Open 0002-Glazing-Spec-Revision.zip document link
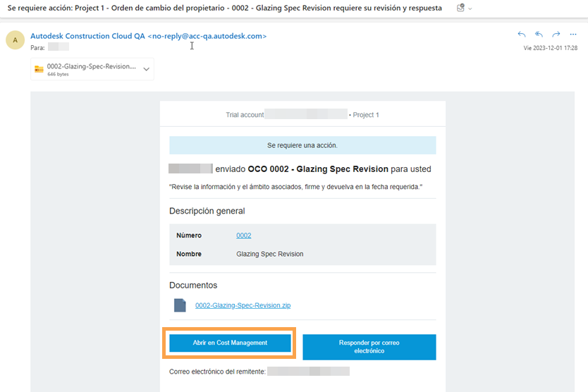The height and width of the screenshot is (392, 588). 243,305
